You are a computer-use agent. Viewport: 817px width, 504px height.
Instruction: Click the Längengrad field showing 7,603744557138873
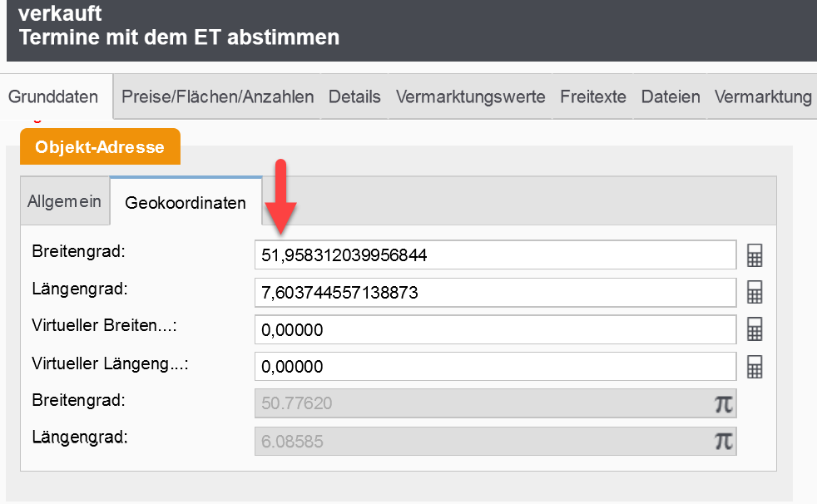495,293
